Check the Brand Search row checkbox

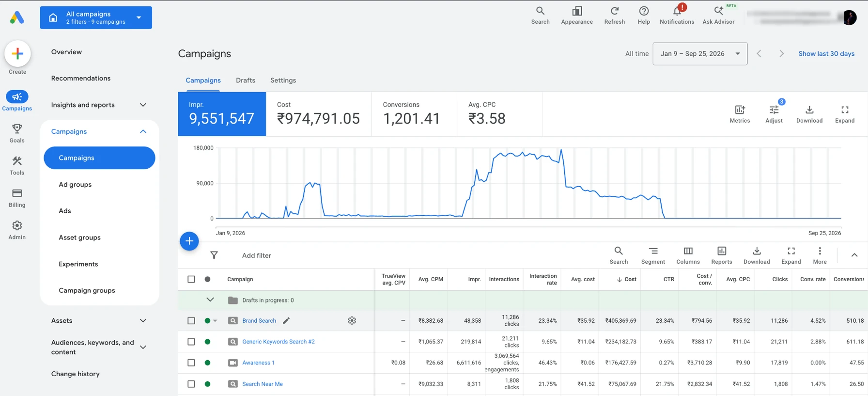pos(191,320)
